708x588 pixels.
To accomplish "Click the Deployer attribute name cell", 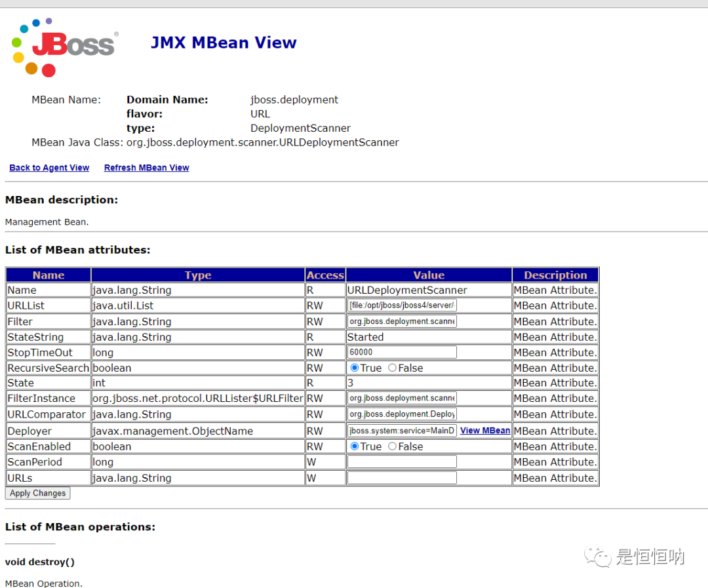I will [x=49, y=431].
